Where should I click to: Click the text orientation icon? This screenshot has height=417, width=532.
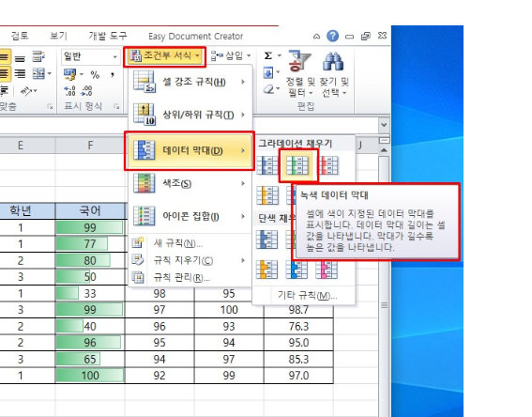click(x=27, y=91)
